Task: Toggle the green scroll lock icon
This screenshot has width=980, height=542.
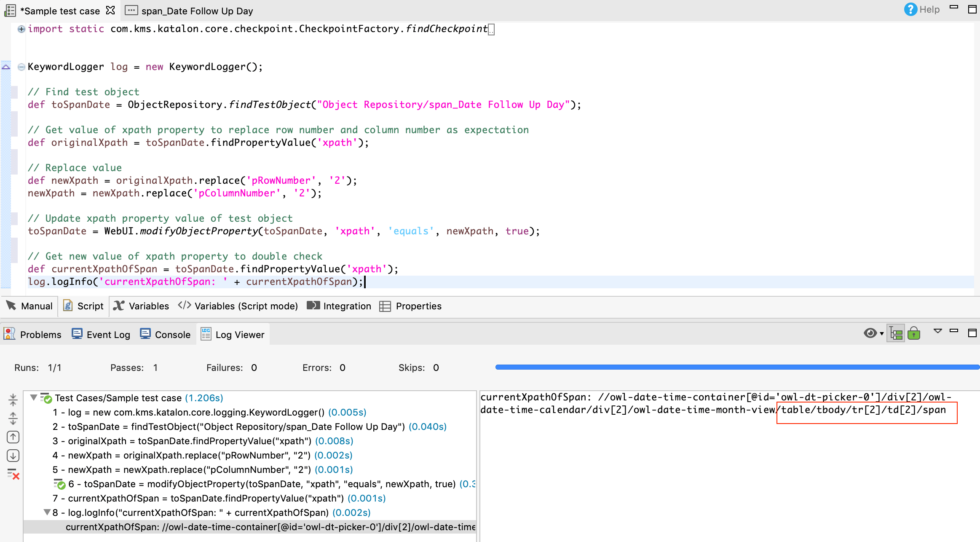Action: coord(914,334)
